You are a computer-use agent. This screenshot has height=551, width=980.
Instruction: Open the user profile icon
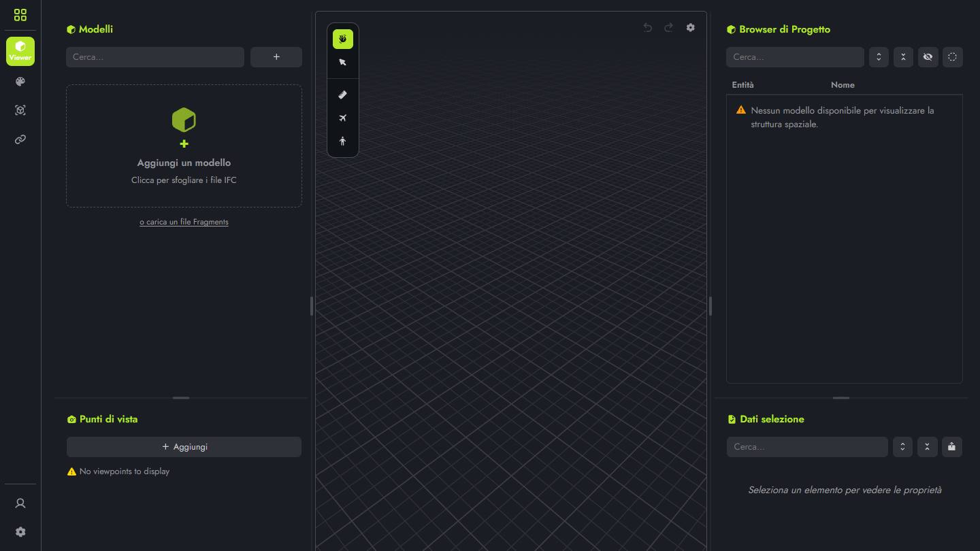20,503
